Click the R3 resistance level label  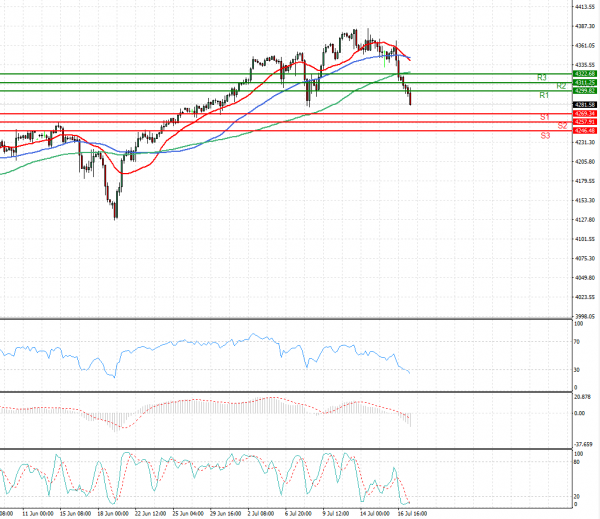tap(541, 78)
